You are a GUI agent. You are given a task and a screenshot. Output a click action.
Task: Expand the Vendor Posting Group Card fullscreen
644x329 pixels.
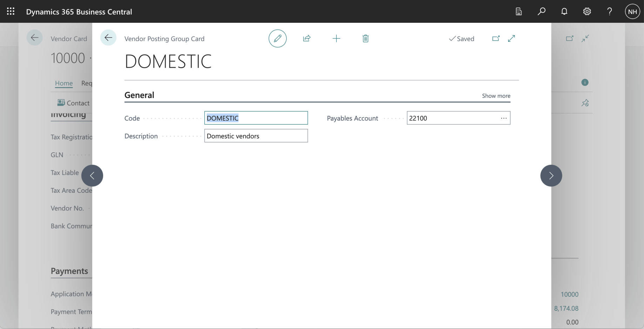511,39
